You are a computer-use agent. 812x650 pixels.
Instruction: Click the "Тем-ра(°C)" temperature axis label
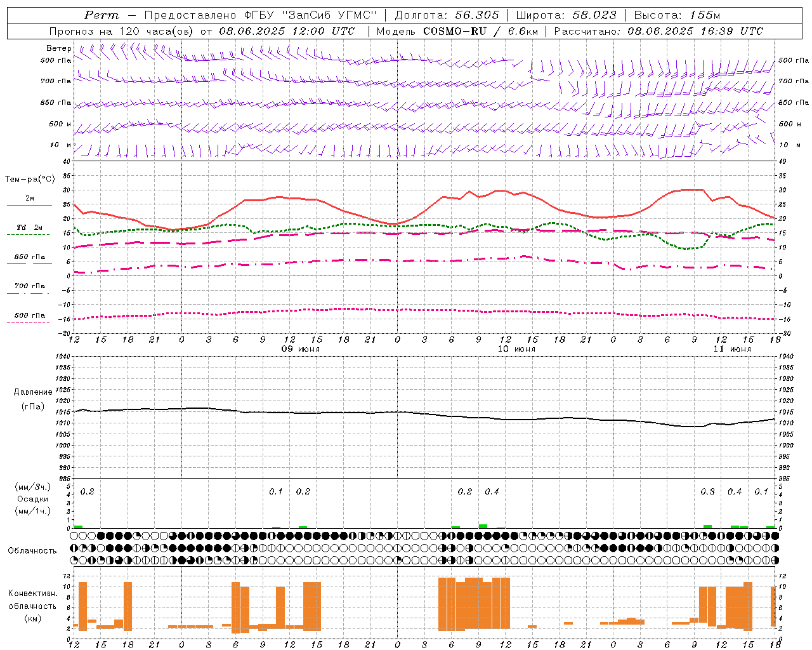(30, 180)
